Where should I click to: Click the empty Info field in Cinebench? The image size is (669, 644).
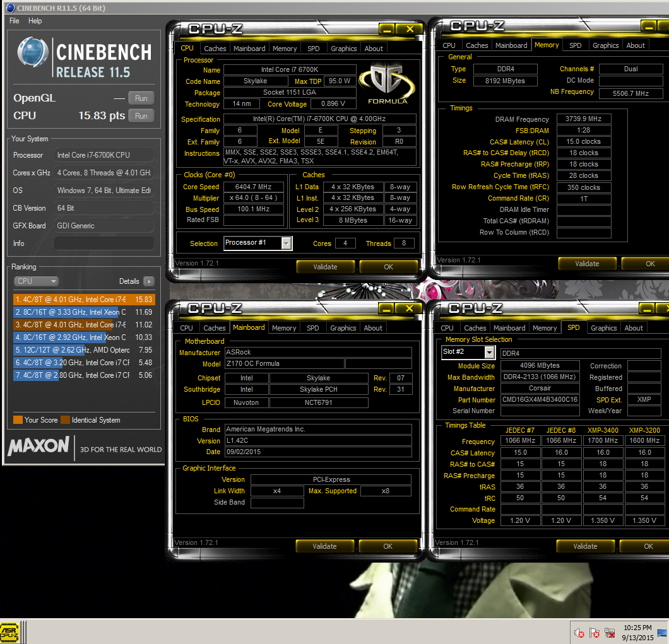[104, 243]
